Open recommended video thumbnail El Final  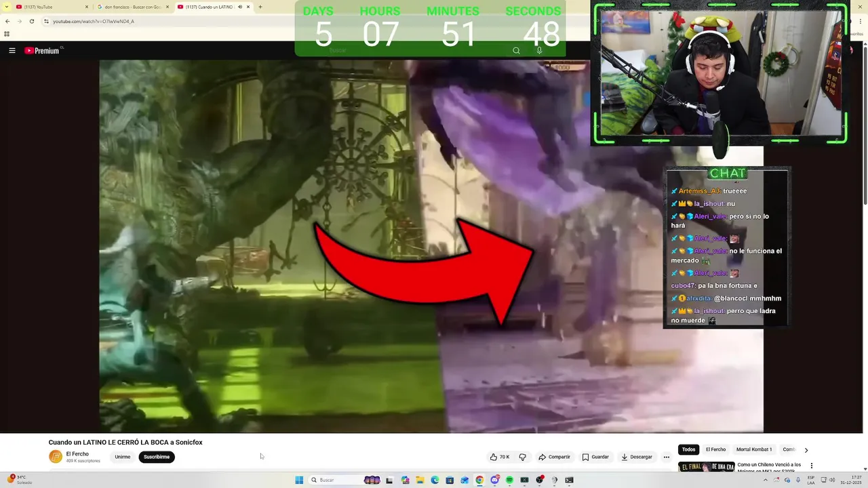pos(707,466)
